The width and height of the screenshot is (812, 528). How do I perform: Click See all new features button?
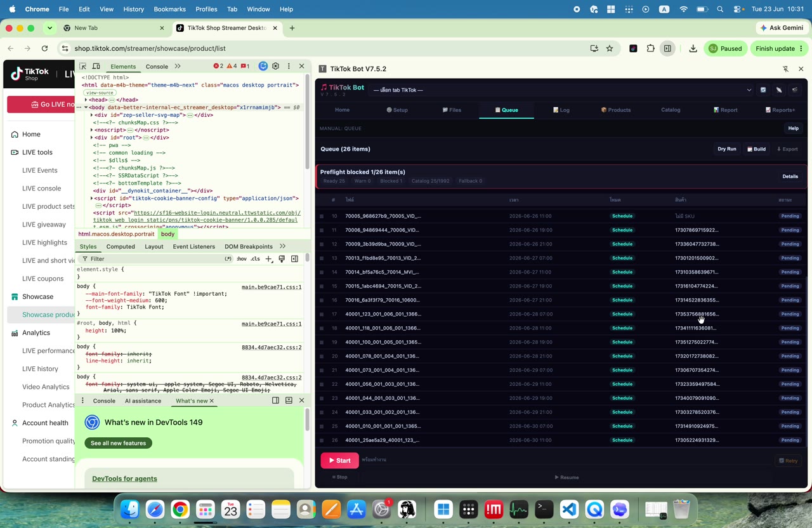point(118,443)
